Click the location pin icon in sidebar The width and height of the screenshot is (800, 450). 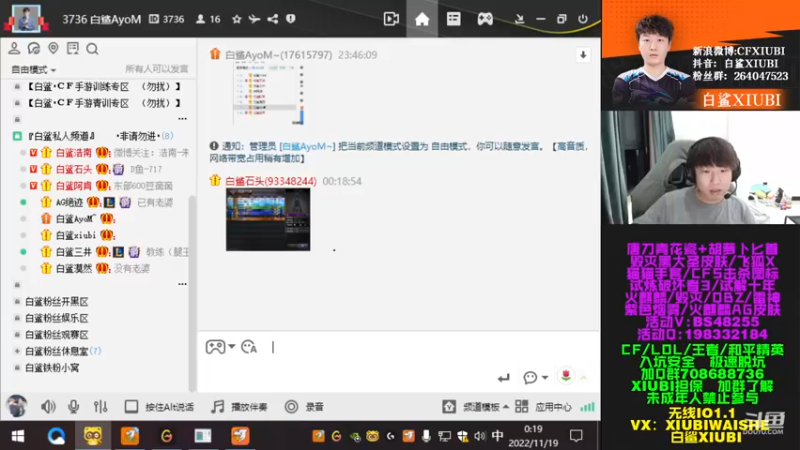53,48
